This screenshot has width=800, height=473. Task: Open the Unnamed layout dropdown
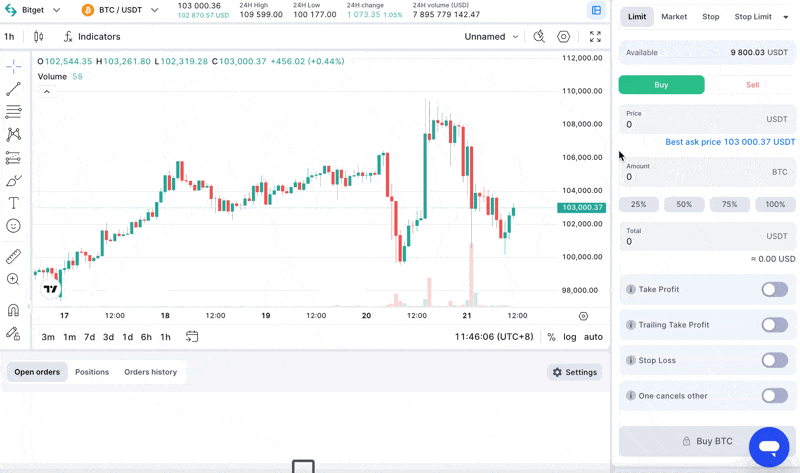point(491,37)
